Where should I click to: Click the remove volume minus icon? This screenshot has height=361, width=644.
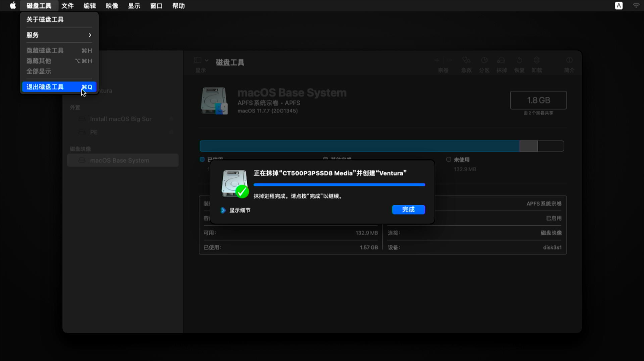click(449, 60)
